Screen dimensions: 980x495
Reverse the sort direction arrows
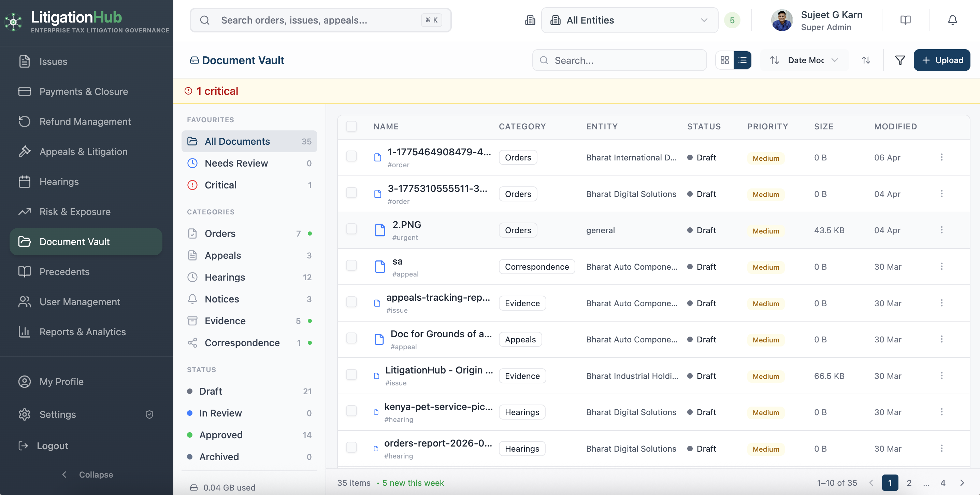coord(866,60)
